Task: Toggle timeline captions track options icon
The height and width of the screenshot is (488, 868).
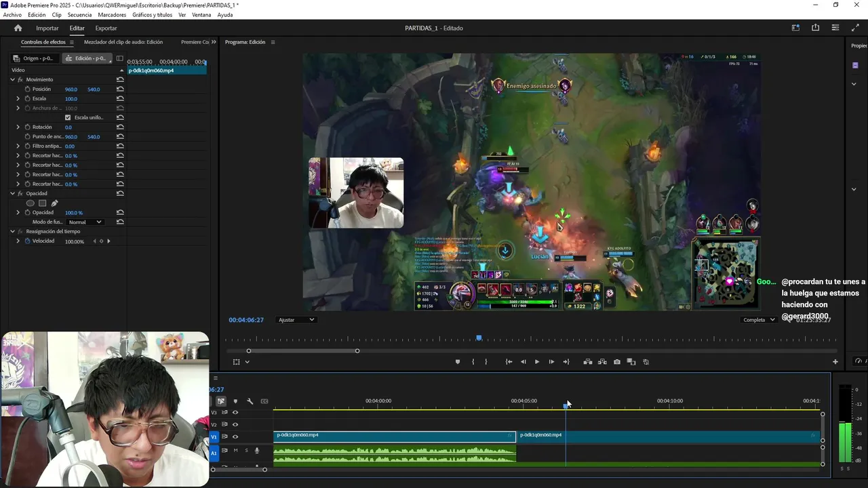Action: pyautogui.click(x=264, y=401)
